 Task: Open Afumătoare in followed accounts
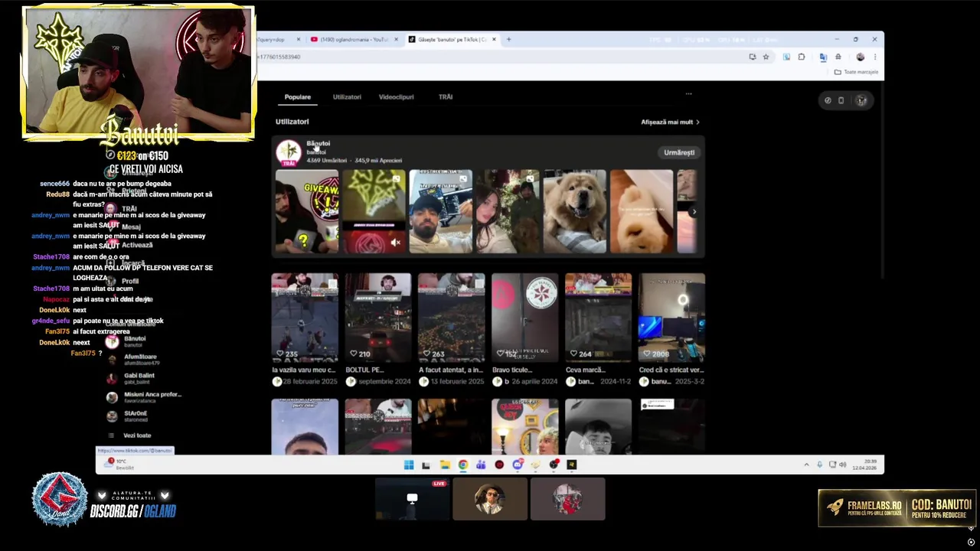point(132,360)
